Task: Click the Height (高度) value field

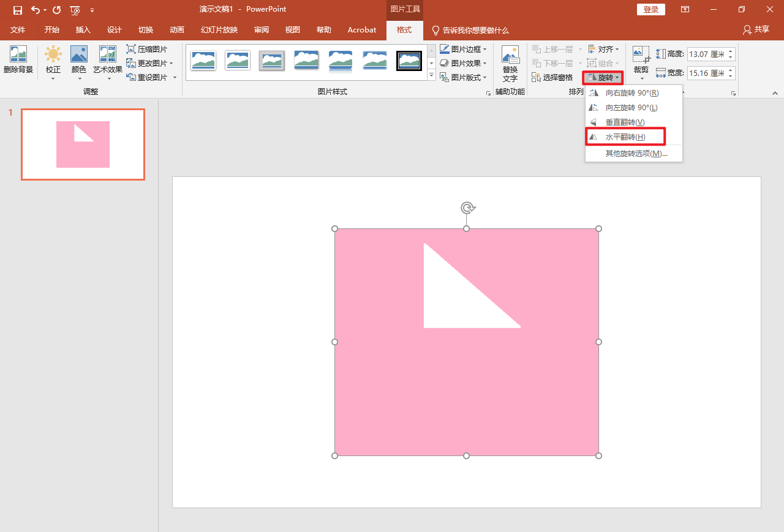Action: [706, 54]
